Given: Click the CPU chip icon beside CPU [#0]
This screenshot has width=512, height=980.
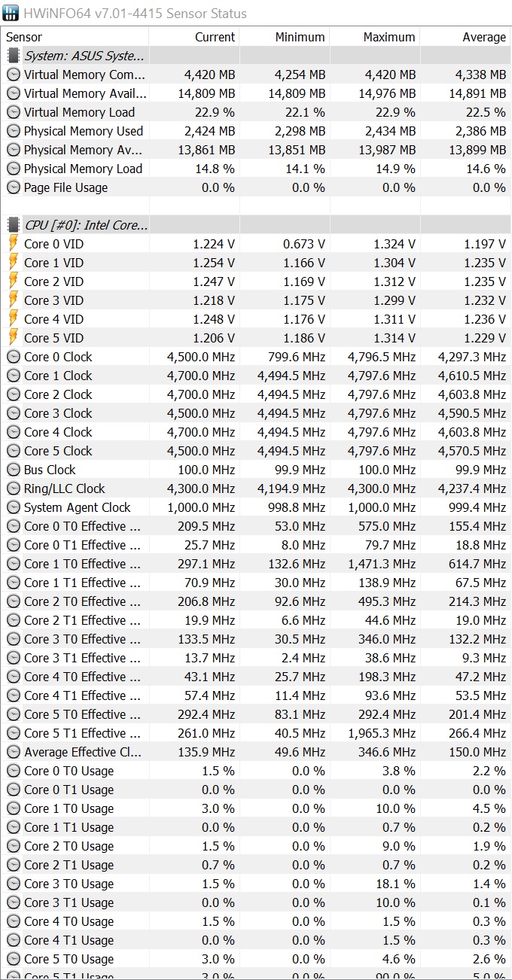Looking at the screenshot, I should click(x=14, y=225).
